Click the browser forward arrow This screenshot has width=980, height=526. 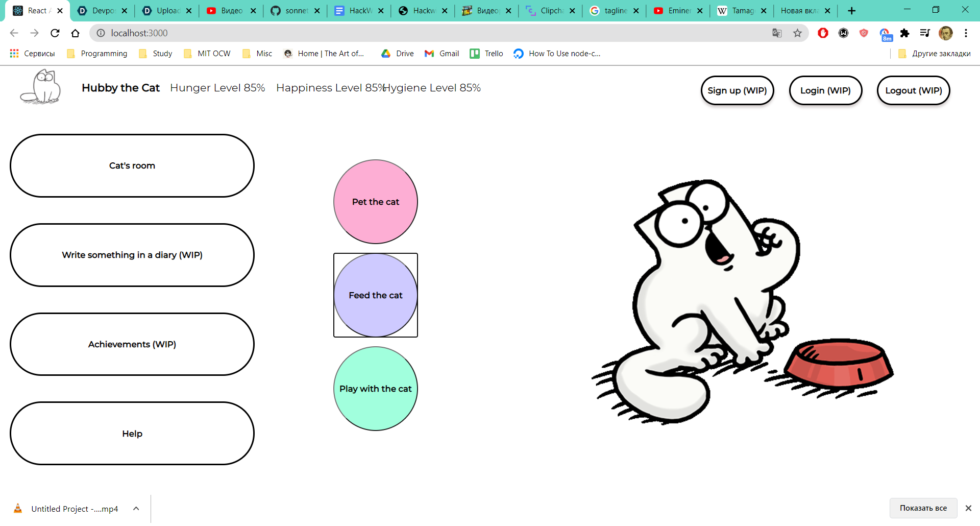coord(34,33)
